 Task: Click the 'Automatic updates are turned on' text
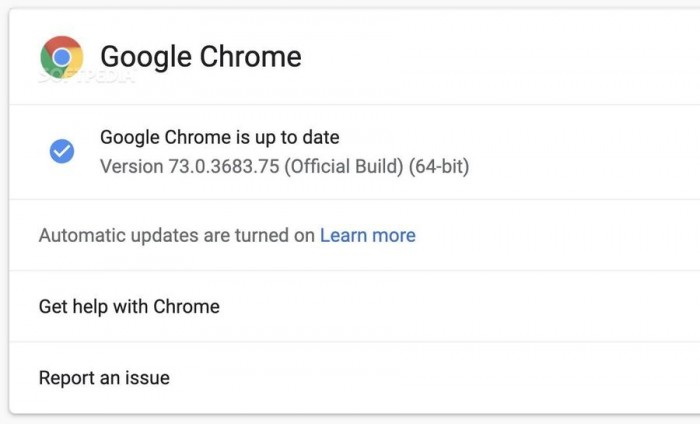click(177, 236)
